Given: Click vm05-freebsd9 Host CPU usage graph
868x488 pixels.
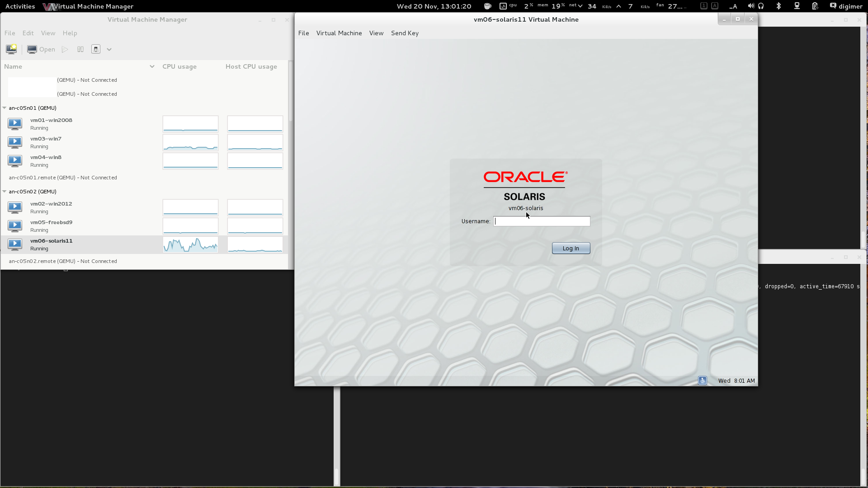Looking at the screenshot, I should tap(255, 226).
